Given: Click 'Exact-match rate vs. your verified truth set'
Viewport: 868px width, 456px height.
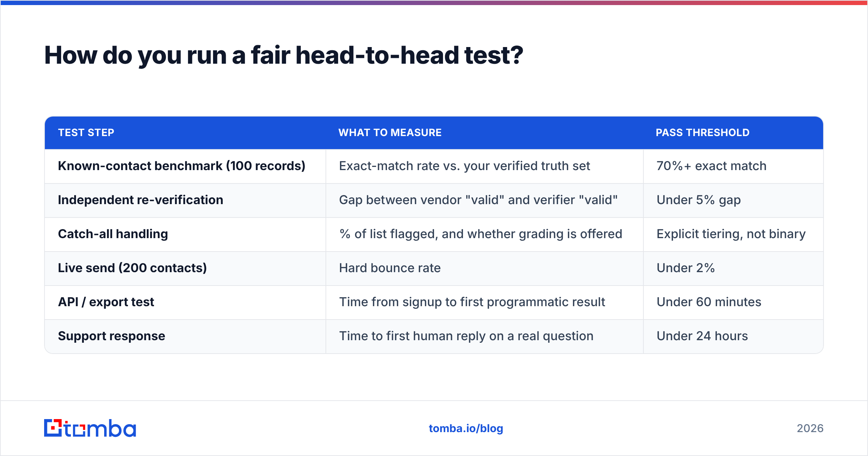Looking at the screenshot, I should click(464, 166).
